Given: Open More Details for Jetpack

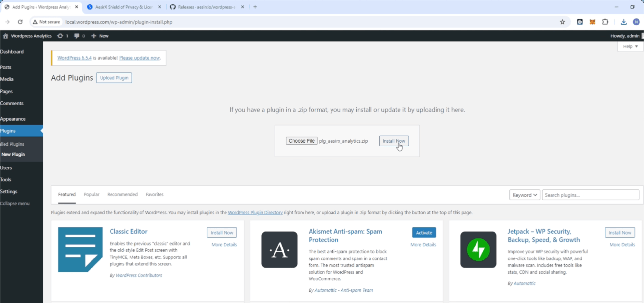Looking at the screenshot, I should [622, 245].
